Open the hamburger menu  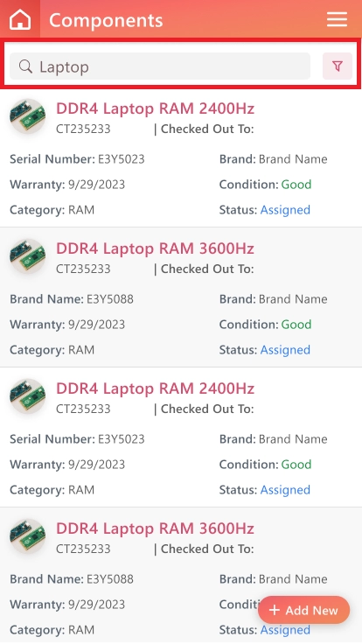pyautogui.click(x=337, y=19)
